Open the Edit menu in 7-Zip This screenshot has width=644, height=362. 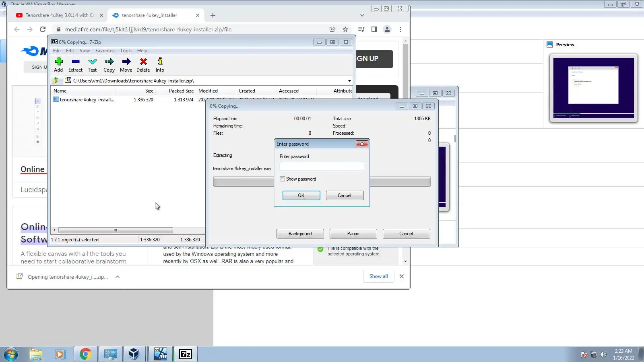click(70, 51)
